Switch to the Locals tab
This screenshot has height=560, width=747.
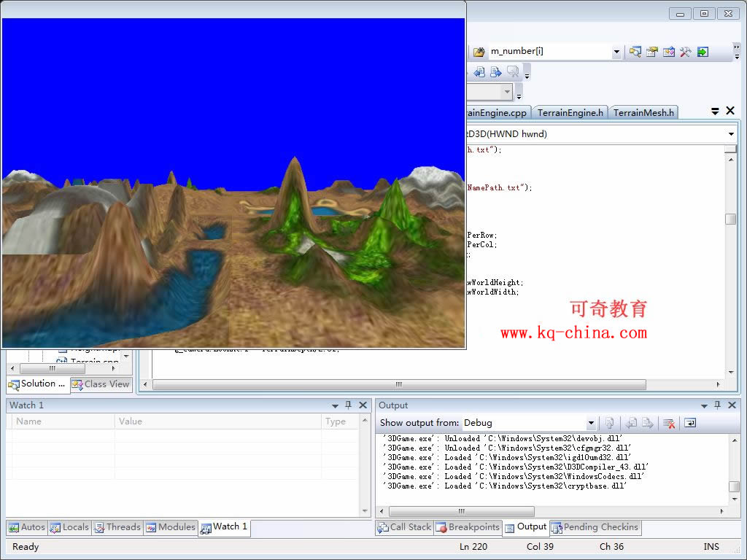coord(69,527)
